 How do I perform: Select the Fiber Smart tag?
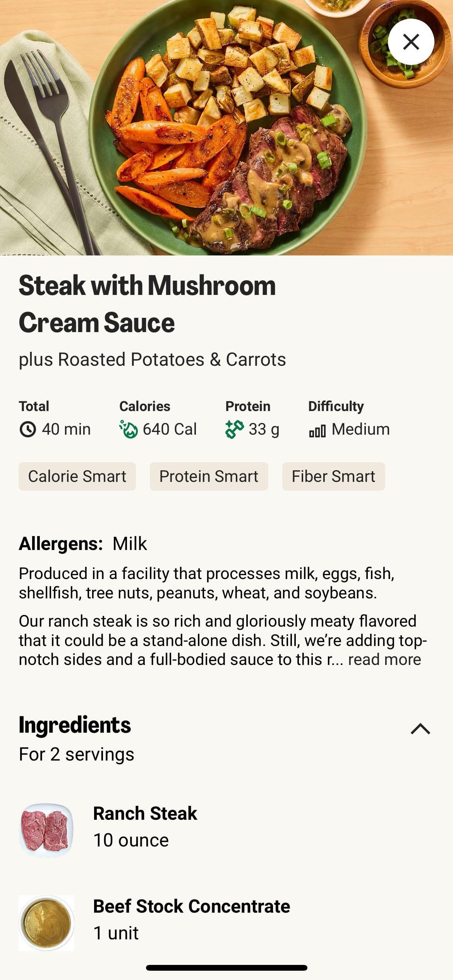[x=333, y=476]
